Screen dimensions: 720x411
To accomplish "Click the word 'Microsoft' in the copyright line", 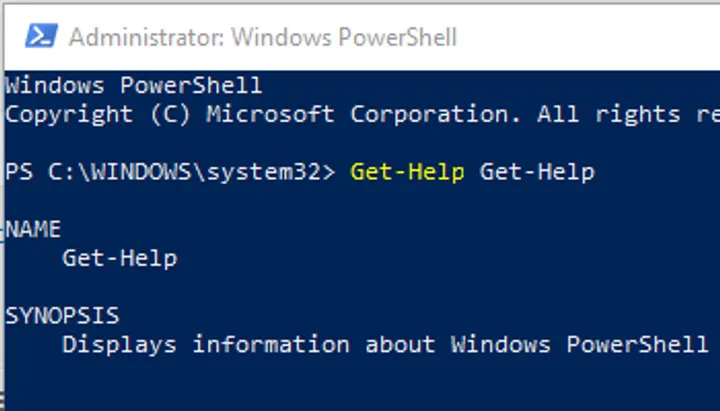I will pyautogui.click(x=270, y=114).
